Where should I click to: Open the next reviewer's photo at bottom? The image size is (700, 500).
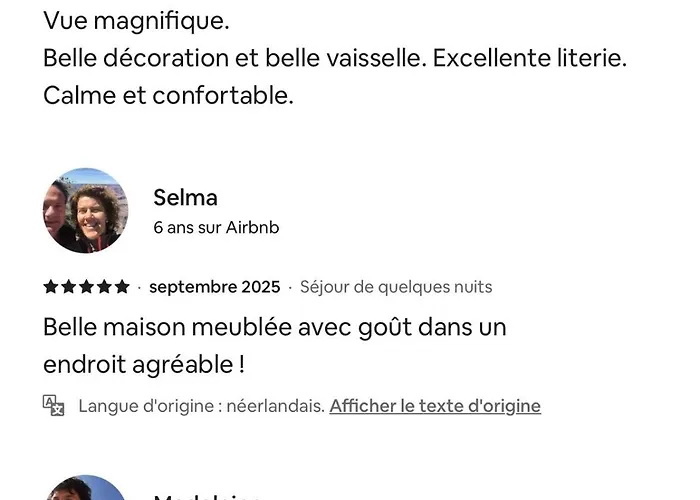tap(85, 490)
